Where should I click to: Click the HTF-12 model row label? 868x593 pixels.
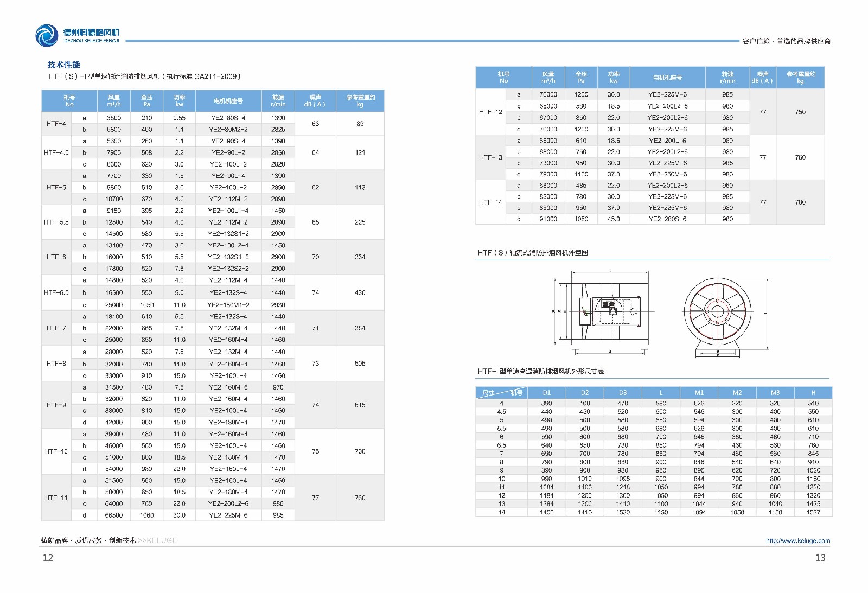click(490, 112)
